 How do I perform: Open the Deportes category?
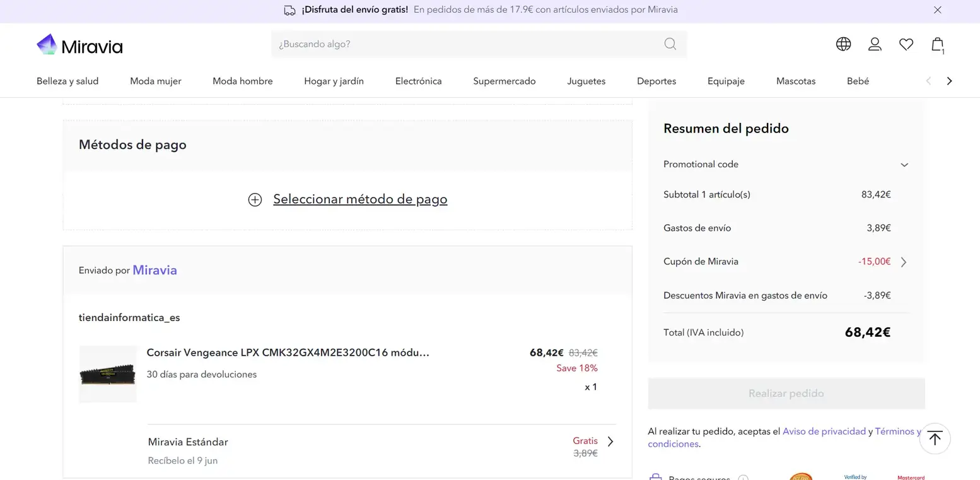point(656,81)
